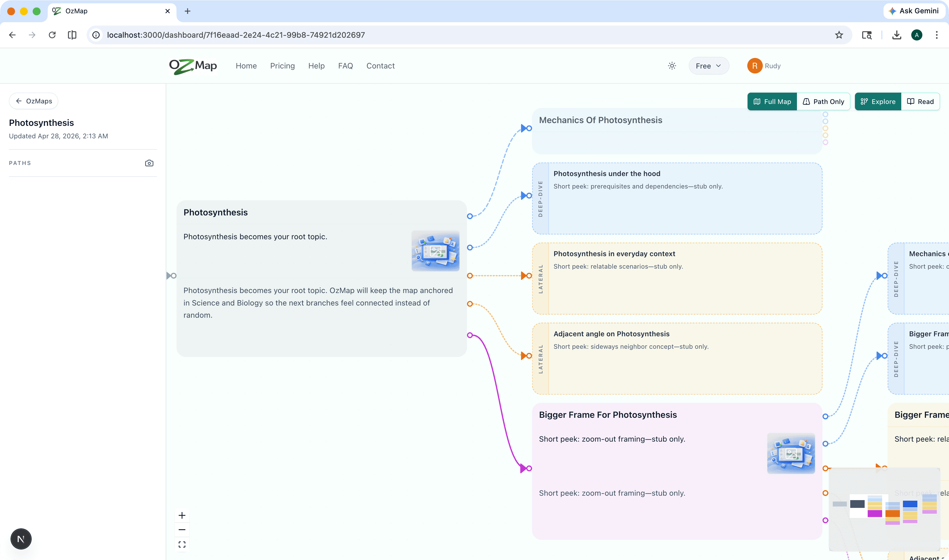Open the Rudy user account menu
The image size is (949, 560).
tap(764, 66)
